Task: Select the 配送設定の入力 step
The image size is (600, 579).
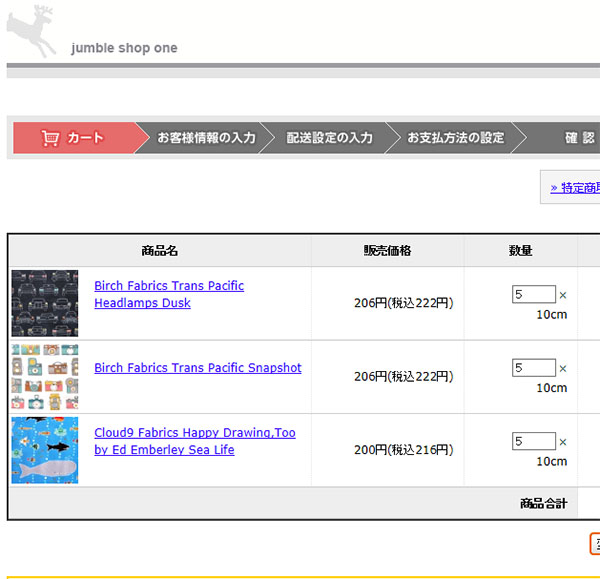Action: (329, 138)
